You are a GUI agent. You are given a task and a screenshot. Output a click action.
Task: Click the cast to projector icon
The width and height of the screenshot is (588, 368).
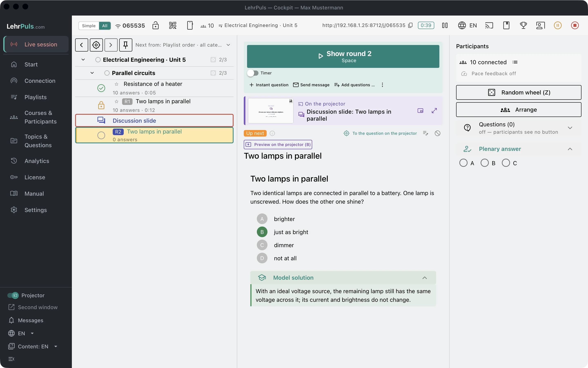pos(489,25)
